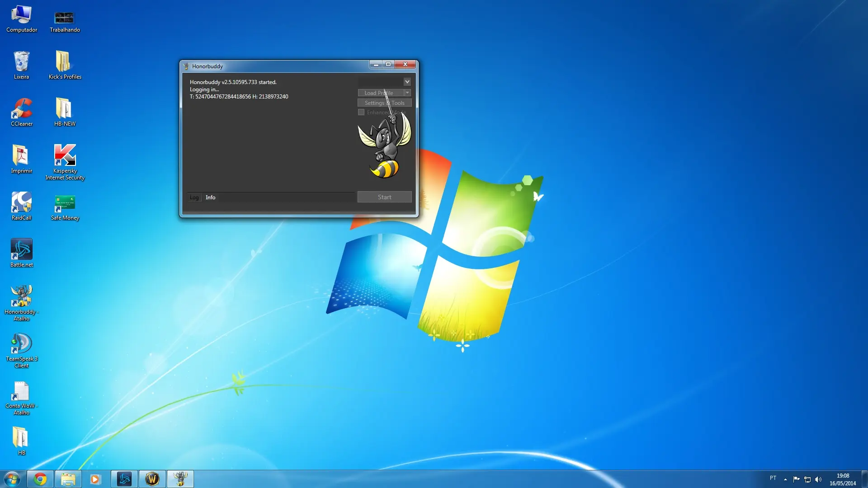Screen dimensions: 868x488
Task: Click the 'Logging in...' log line
Action: click(x=204, y=89)
